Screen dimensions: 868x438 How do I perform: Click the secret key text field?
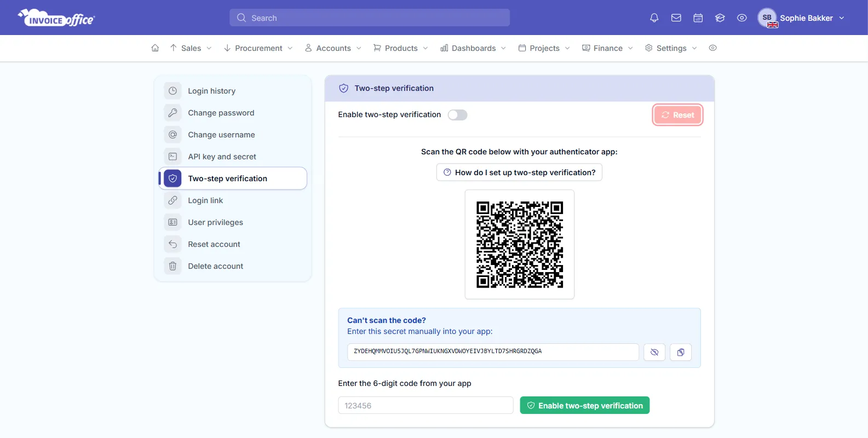[x=493, y=352]
